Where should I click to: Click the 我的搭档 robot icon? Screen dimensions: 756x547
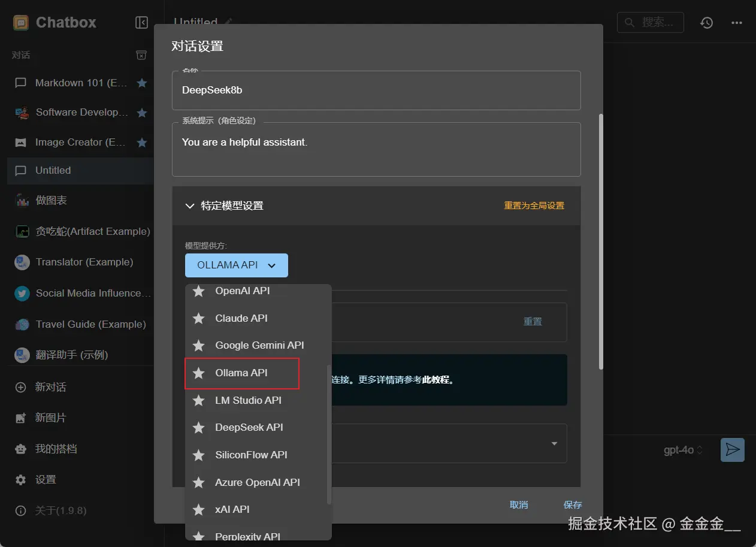21,449
